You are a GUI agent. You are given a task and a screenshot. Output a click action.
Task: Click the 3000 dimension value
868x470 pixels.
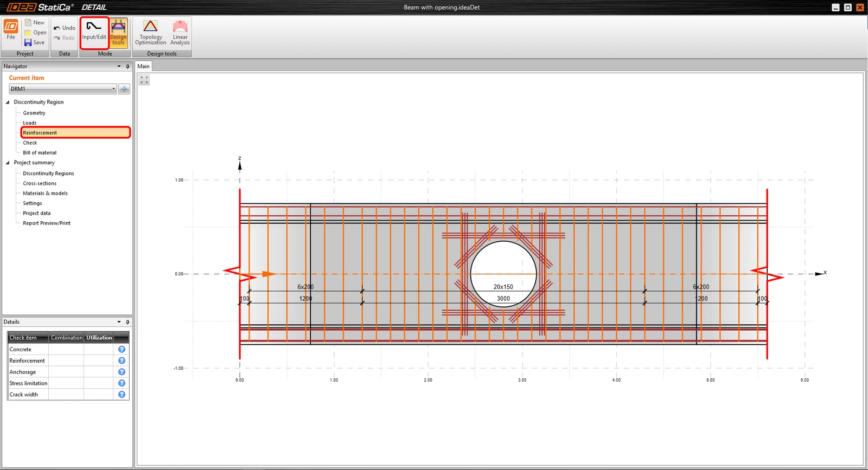pos(503,299)
